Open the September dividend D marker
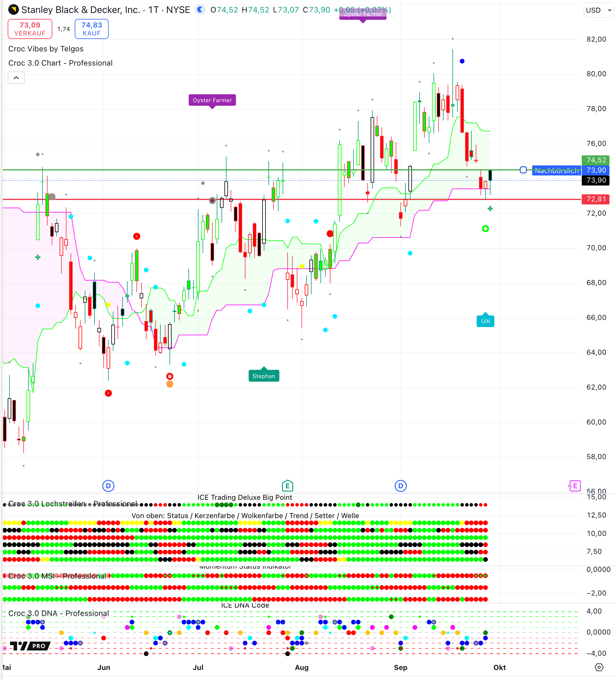The width and height of the screenshot is (616, 680). click(400, 486)
